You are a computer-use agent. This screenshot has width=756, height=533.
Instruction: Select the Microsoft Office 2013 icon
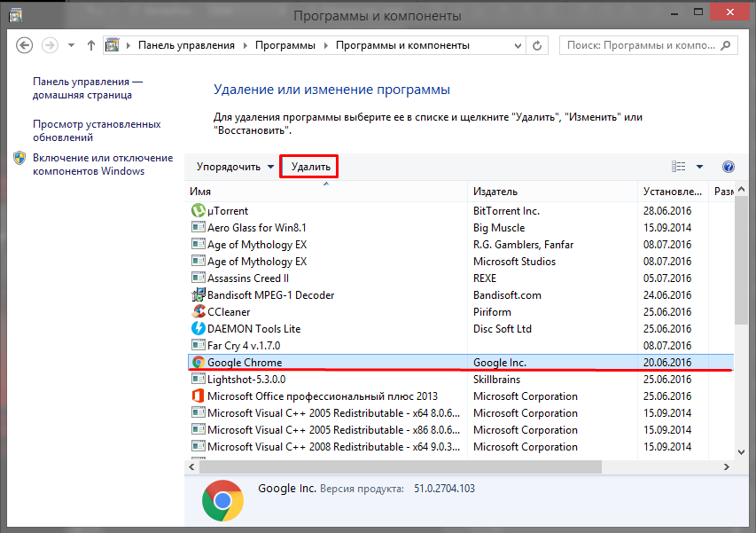tap(198, 396)
